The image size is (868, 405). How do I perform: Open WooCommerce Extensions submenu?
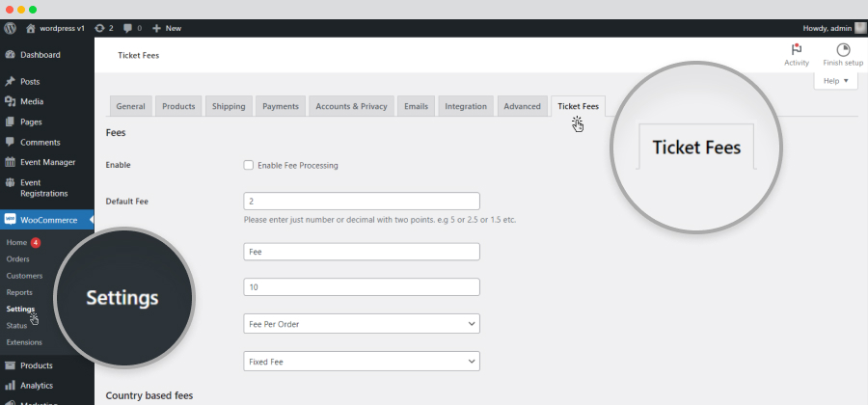24,342
